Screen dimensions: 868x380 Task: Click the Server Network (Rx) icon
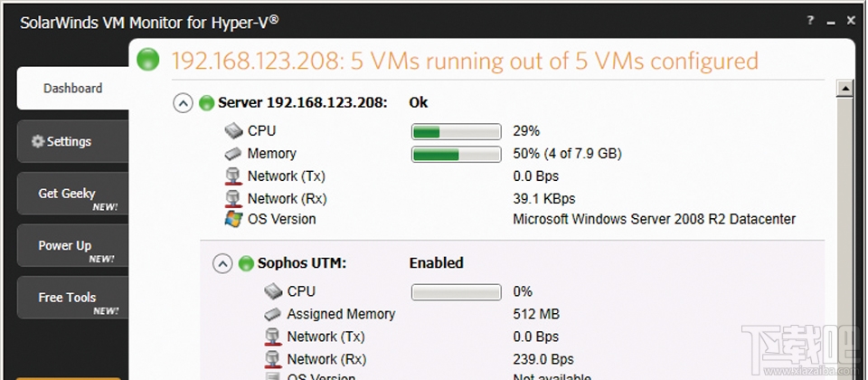tap(233, 198)
